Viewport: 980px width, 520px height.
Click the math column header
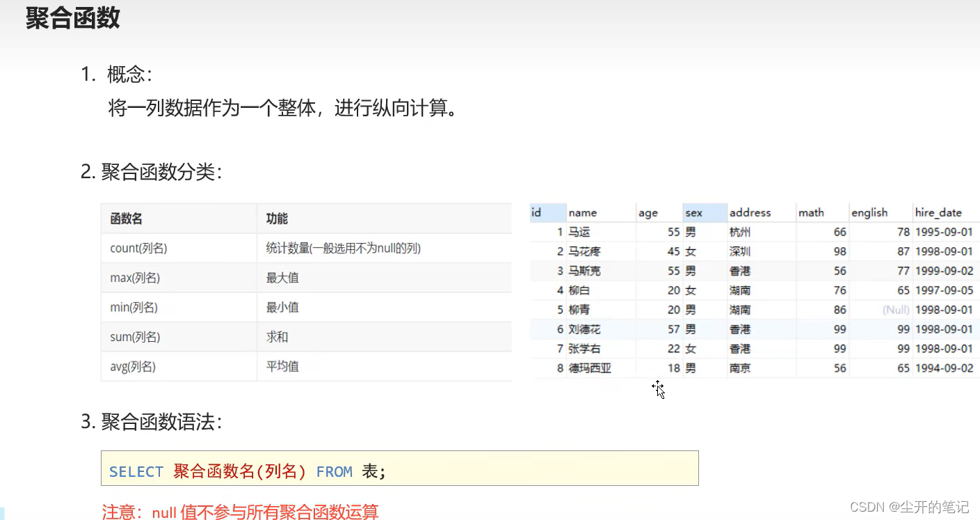click(x=822, y=212)
